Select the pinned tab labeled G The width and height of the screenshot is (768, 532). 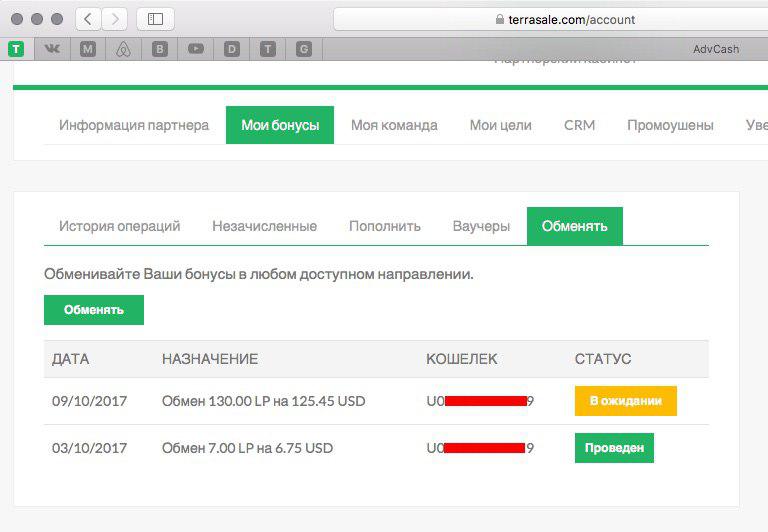[x=304, y=49]
